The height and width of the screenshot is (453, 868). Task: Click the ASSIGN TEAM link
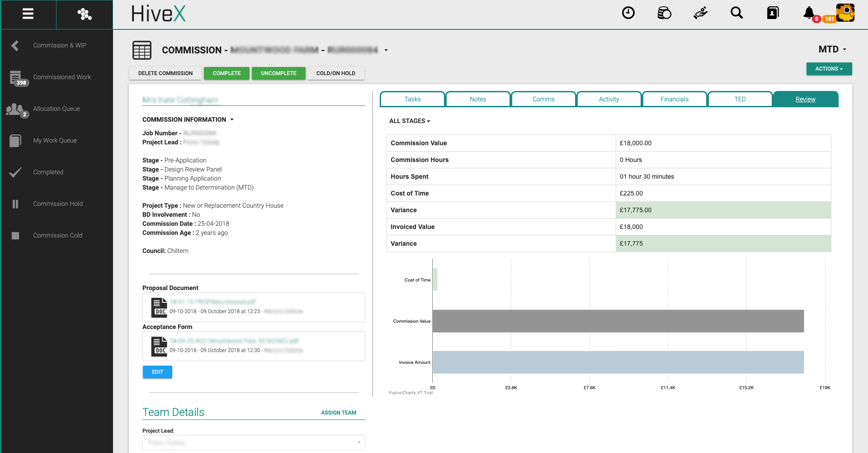(x=338, y=413)
